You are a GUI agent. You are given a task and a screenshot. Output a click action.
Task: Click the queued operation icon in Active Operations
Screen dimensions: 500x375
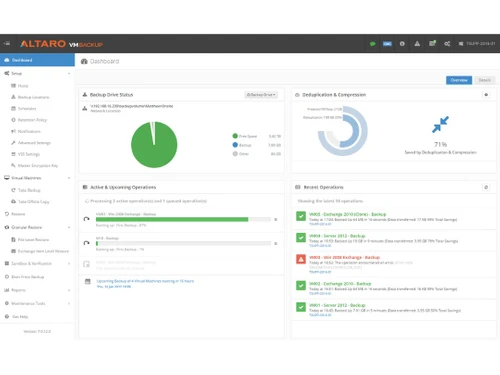[86, 264]
